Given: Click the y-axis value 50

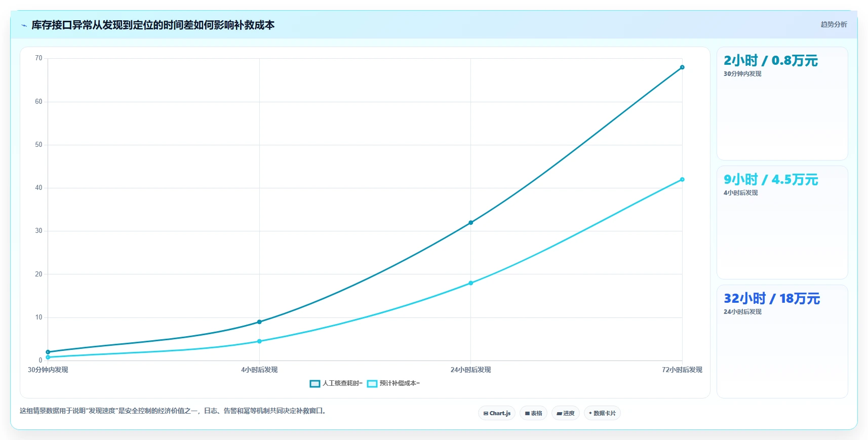Looking at the screenshot, I should click(38, 145).
